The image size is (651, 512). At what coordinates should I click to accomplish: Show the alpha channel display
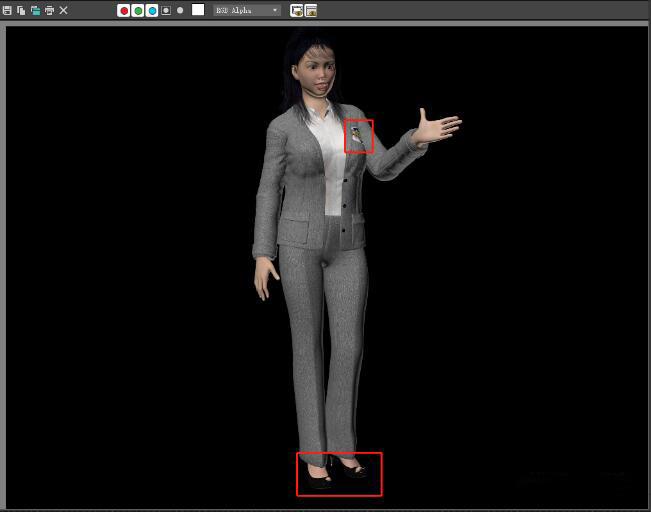[x=166, y=10]
